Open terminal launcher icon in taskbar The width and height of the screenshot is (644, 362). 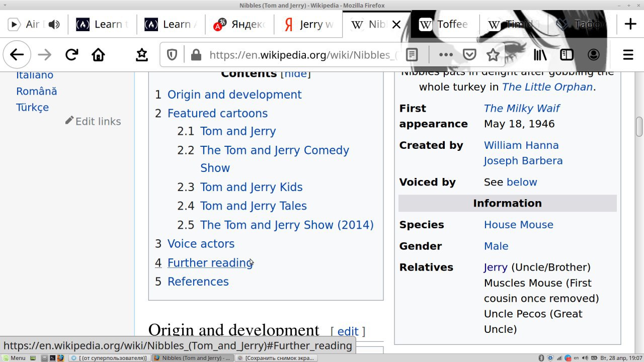pos(52,358)
